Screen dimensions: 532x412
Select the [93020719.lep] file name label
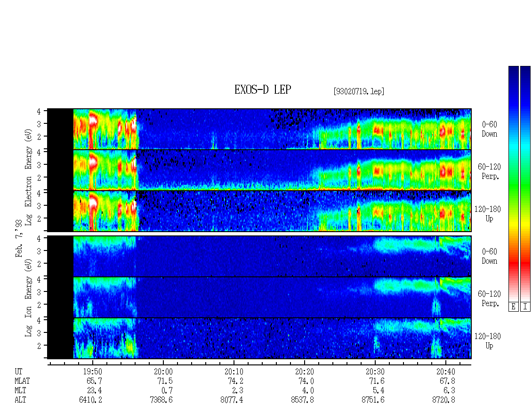[x=359, y=91]
